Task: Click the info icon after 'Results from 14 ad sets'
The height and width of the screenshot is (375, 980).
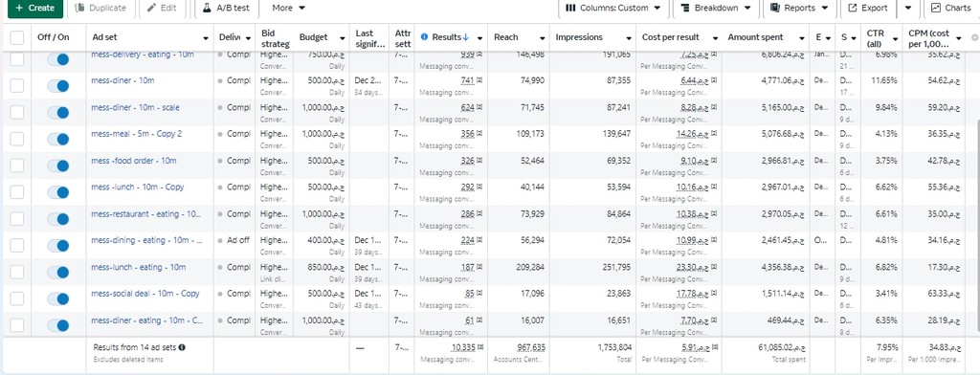Action: pyautogui.click(x=183, y=347)
